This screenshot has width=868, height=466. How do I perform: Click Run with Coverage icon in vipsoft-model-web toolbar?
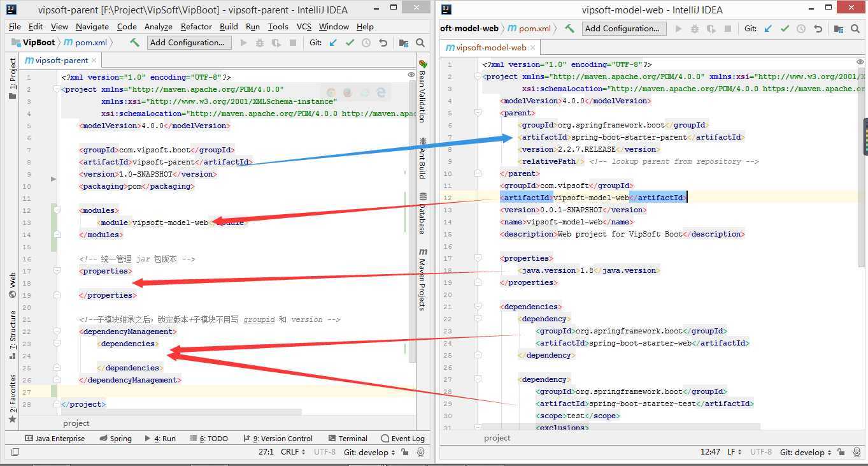(x=711, y=29)
